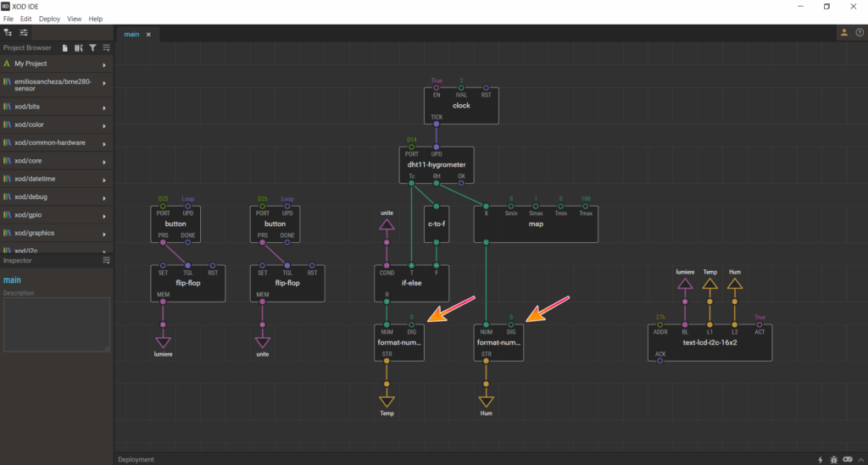Expand the xod/common-hardware library

tap(104, 144)
